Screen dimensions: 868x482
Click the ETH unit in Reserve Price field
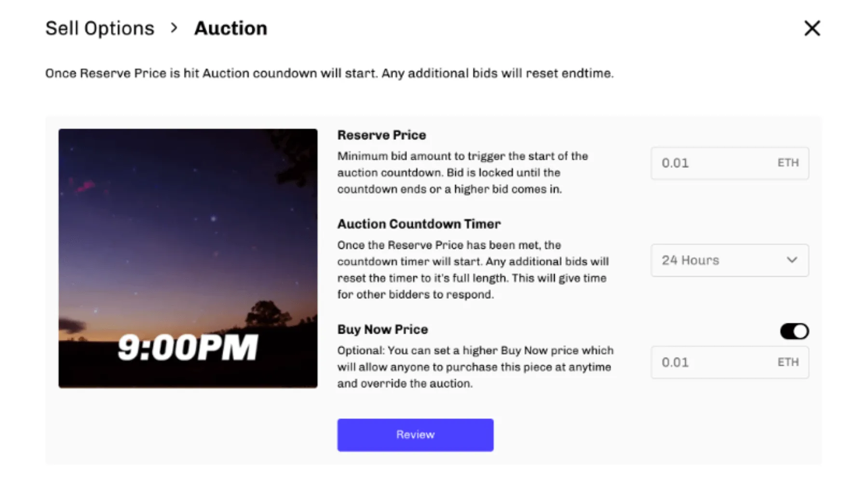(x=788, y=163)
